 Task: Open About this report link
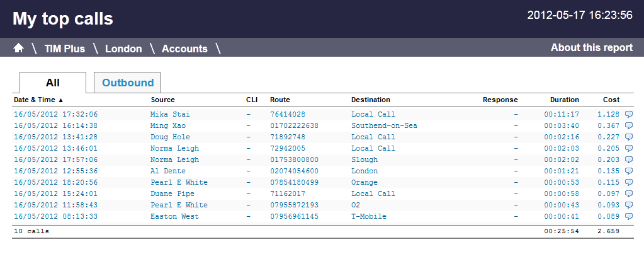click(x=591, y=48)
